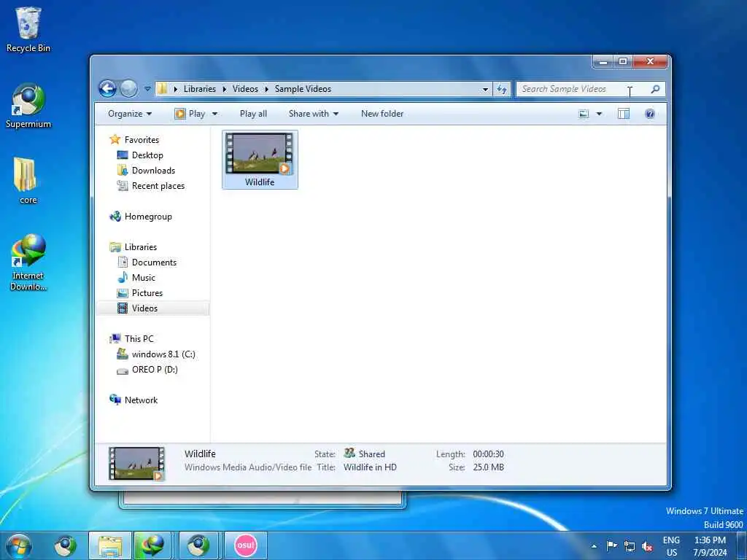Screen dimensions: 747x560
Task: Expand the view options dropdown arrow
Action: (600, 114)
